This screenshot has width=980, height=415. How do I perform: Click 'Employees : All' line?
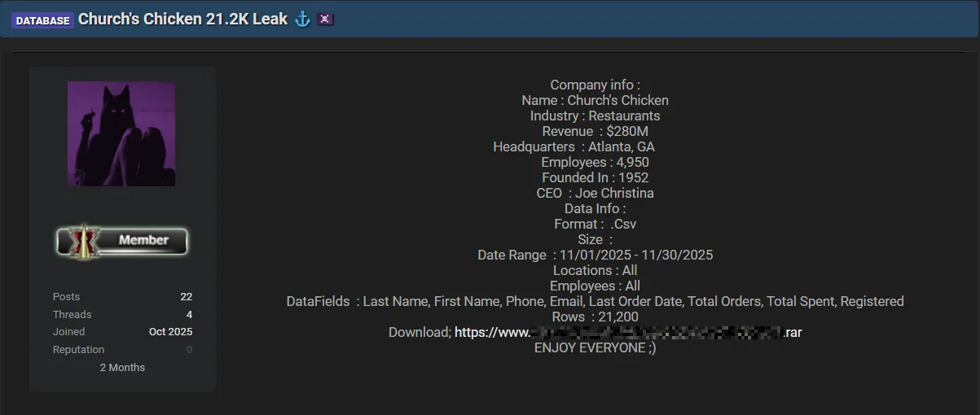tap(595, 286)
